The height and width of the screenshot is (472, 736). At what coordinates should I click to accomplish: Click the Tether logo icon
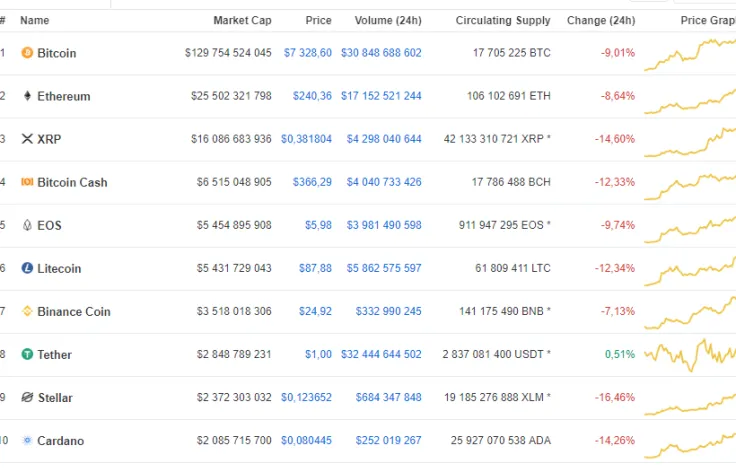[27, 354]
